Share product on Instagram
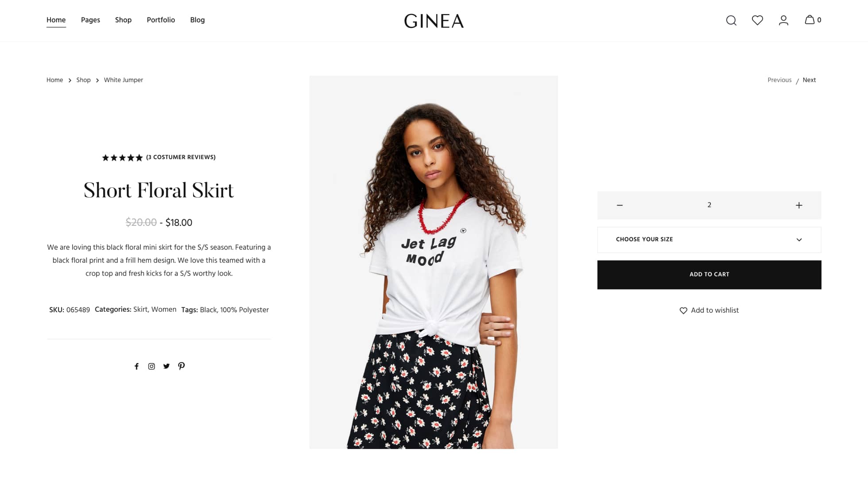Image resolution: width=868 pixels, height=496 pixels. (x=151, y=366)
